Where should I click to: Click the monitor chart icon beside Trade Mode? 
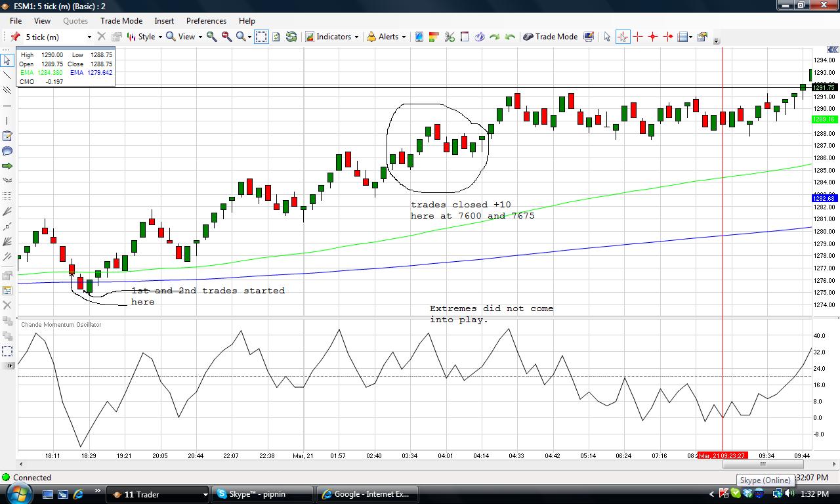pyautogui.click(x=589, y=37)
